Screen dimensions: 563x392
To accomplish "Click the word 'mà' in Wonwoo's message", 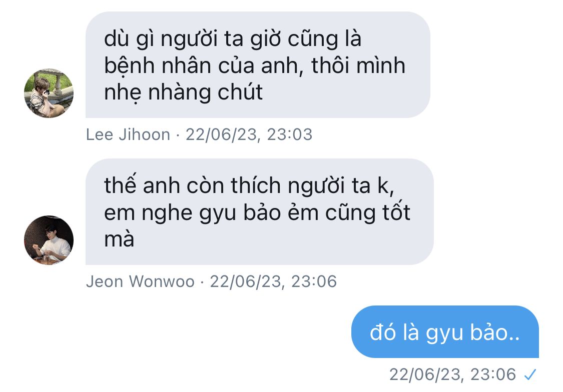I will tap(119, 239).
